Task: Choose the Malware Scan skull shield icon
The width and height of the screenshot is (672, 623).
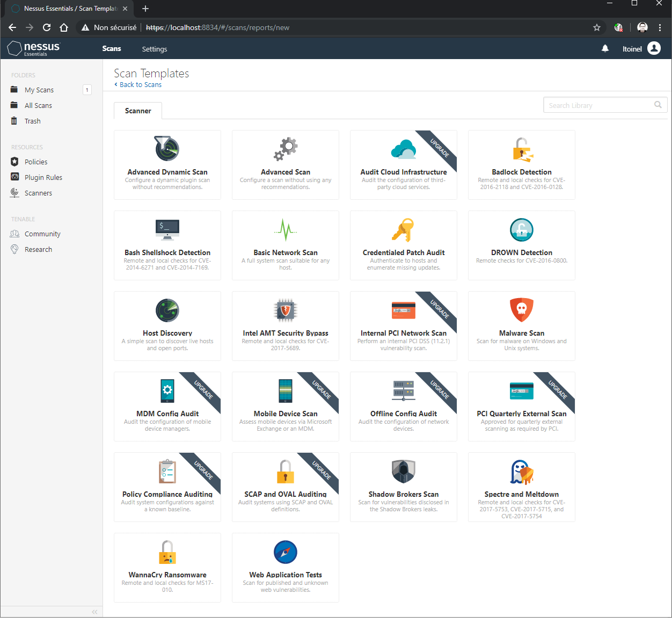Action: coord(522,310)
